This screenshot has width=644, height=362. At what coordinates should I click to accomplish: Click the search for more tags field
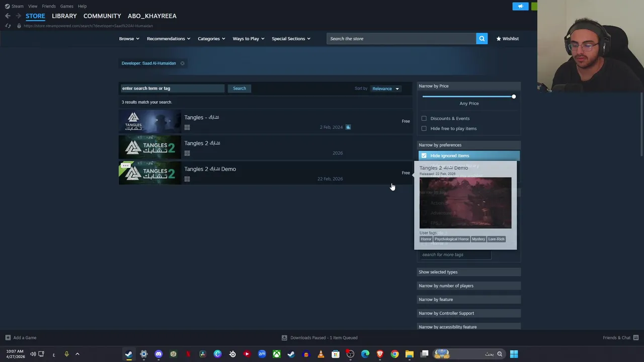pyautogui.click(x=455, y=255)
